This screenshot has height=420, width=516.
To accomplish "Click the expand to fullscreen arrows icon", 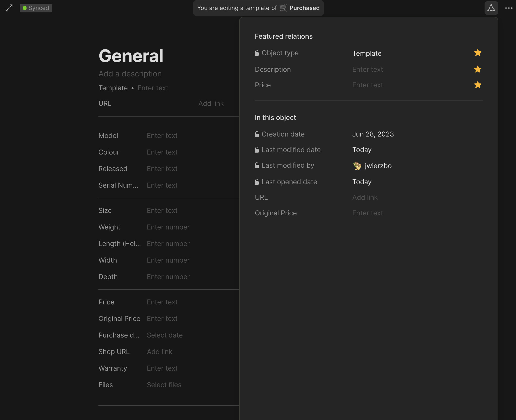I will [x=9, y=8].
